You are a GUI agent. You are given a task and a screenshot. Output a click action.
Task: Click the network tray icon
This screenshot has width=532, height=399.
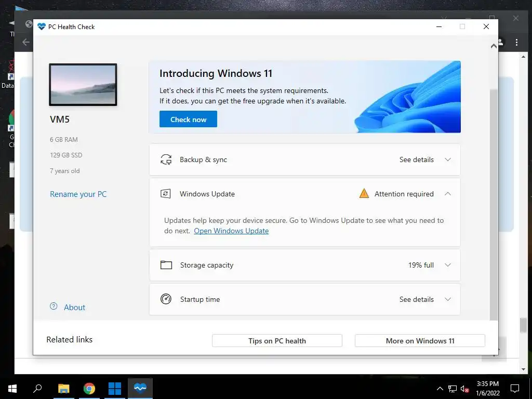click(x=453, y=389)
